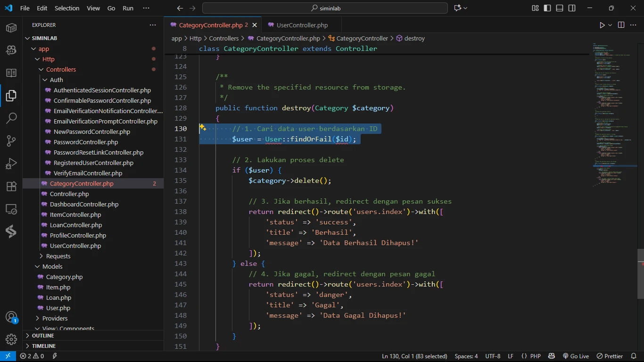Click the PHP language mode indicator
This screenshot has width=644, height=362.
(535, 356)
